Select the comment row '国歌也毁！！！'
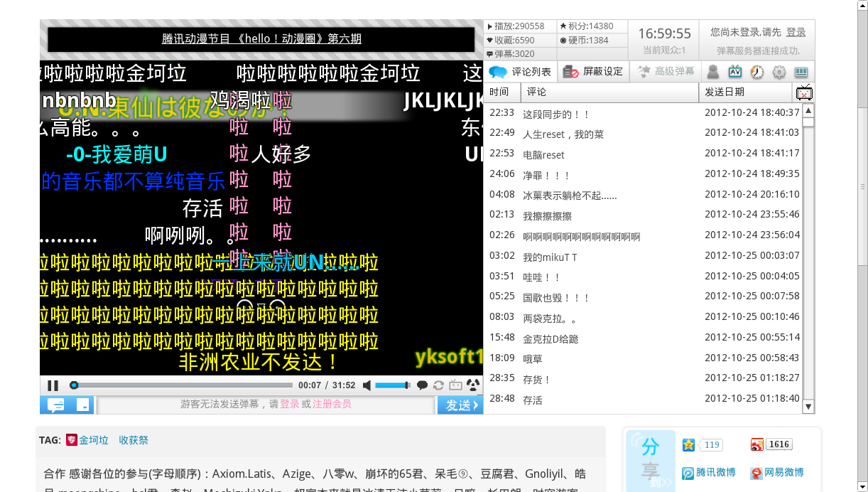Image resolution: width=868 pixels, height=492 pixels. [643, 296]
